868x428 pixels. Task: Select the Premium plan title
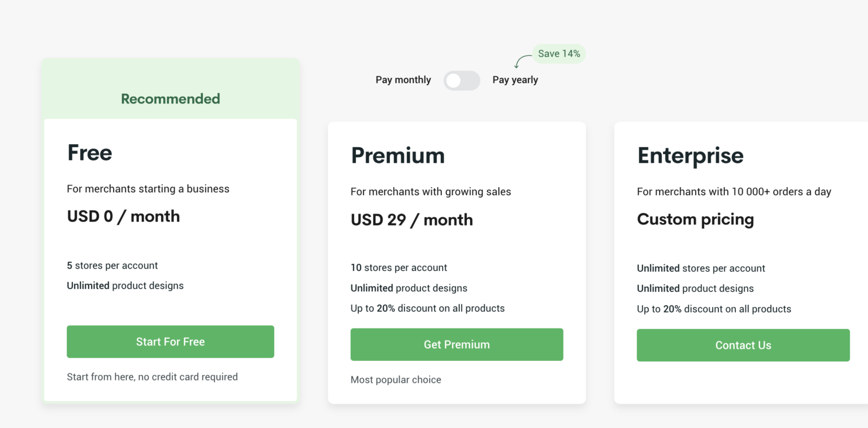pos(398,155)
